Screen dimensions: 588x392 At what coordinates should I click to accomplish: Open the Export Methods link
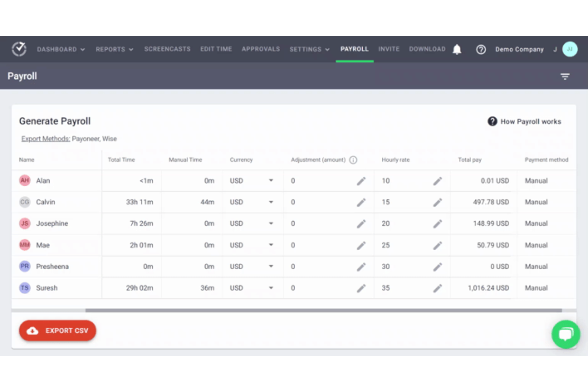pos(45,139)
